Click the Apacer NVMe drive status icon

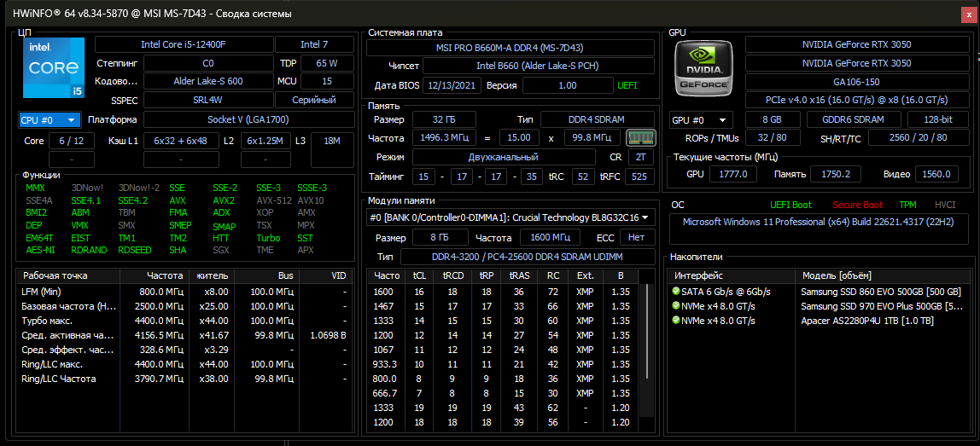click(x=675, y=321)
